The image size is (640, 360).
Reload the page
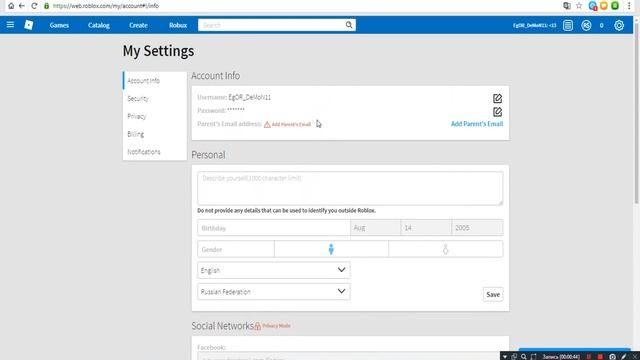point(34,6)
